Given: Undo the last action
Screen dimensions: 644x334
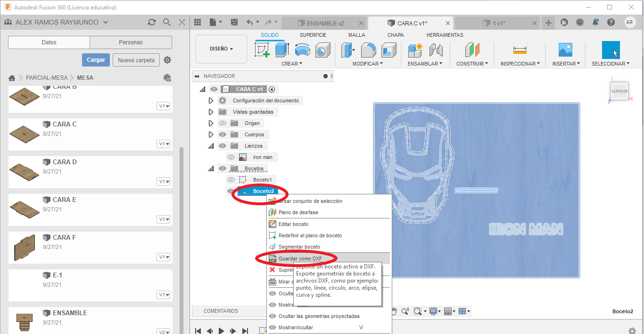Looking at the screenshot, I should 250,22.
